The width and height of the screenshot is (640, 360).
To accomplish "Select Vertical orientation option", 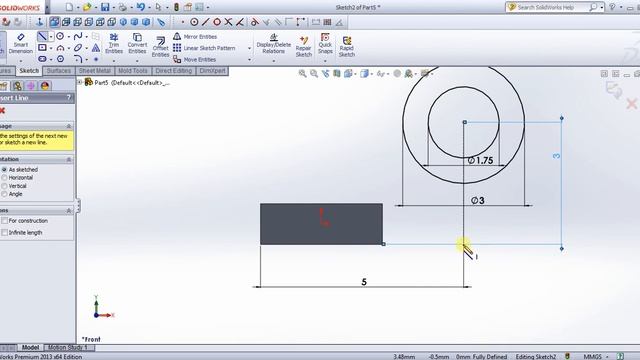I will click(4, 186).
